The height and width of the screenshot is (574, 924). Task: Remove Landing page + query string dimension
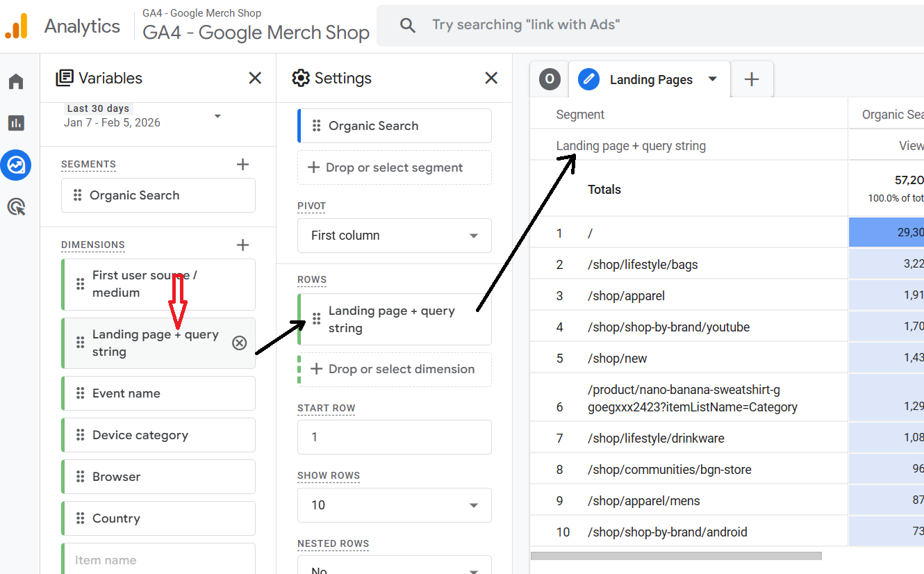(x=240, y=343)
